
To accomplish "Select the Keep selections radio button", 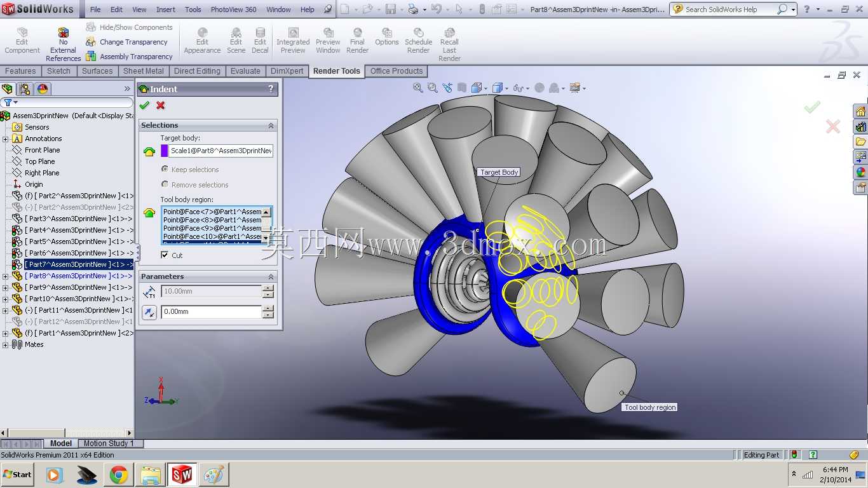I will coord(165,169).
